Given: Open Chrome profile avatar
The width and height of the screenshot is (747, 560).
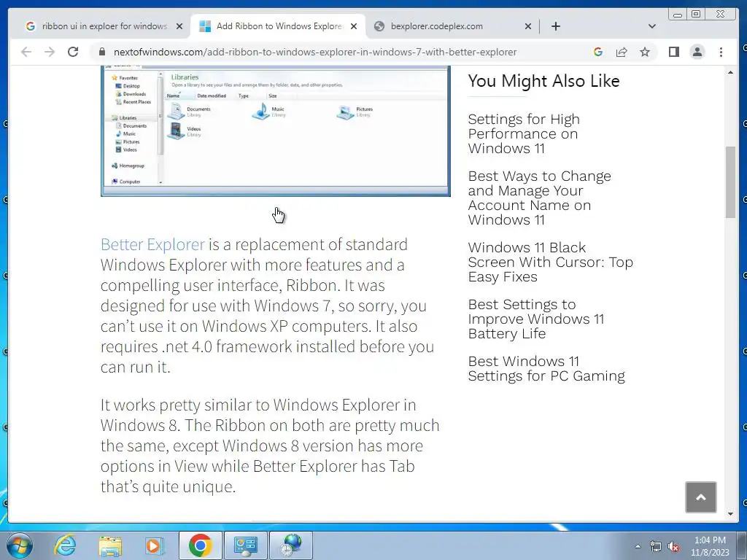Looking at the screenshot, I should pos(697,52).
